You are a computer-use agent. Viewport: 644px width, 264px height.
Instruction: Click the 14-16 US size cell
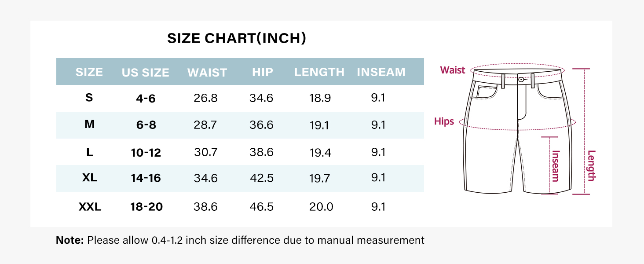(x=145, y=179)
